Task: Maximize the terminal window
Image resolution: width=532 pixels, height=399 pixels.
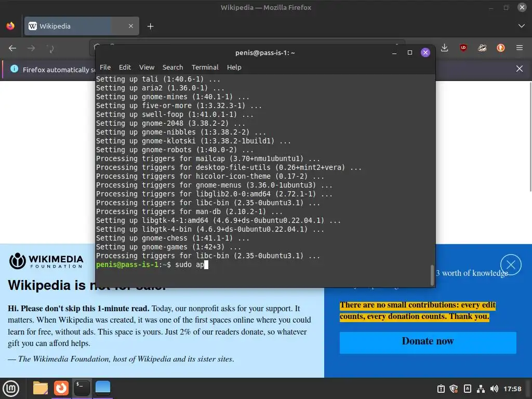Action: (410, 52)
